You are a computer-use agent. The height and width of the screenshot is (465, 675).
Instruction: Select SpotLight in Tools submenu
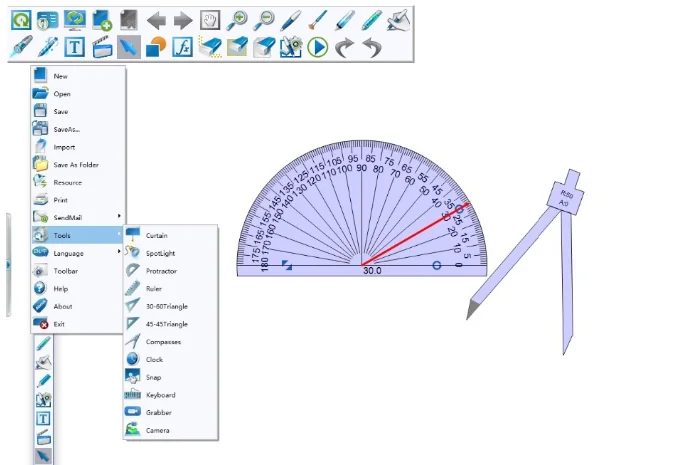(x=170, y=253)
